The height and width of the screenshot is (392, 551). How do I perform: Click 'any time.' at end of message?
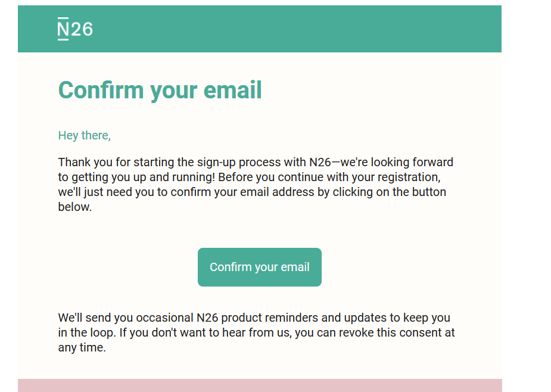(x=82, y=348)
